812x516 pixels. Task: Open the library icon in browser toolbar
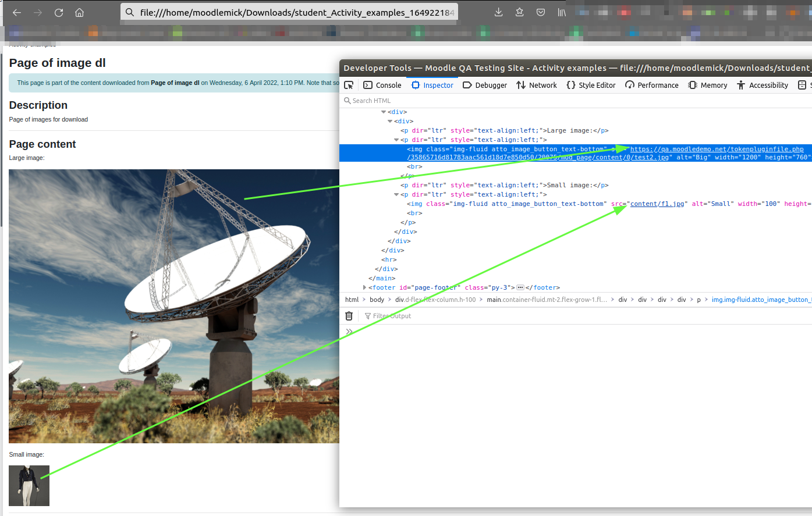(562, 12)
